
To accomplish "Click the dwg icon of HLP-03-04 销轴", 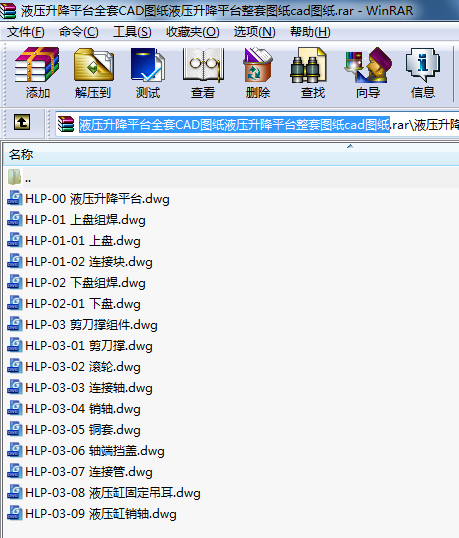I will coord(15,408).
